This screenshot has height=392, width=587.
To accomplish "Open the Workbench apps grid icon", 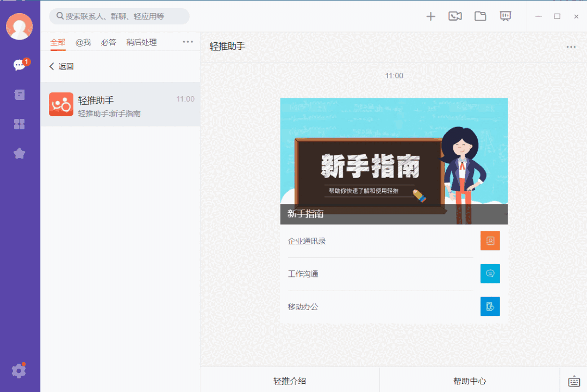I will click(x=19, y=124).
